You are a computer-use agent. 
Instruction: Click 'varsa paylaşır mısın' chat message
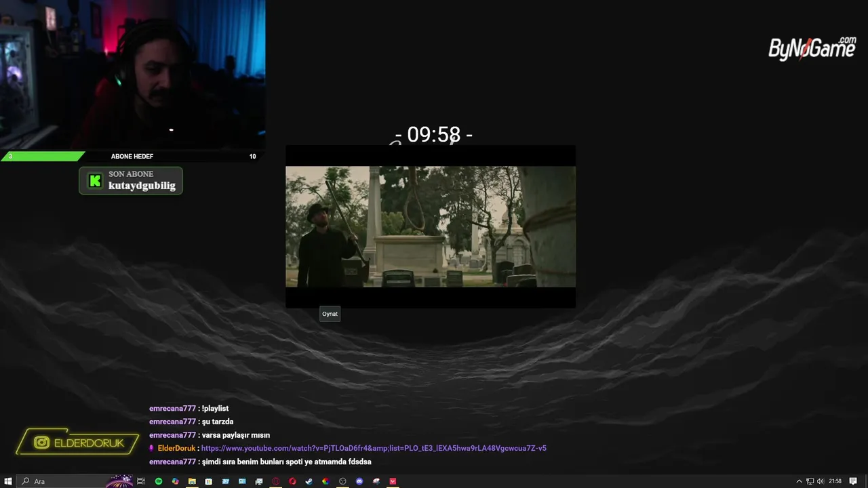235,435
